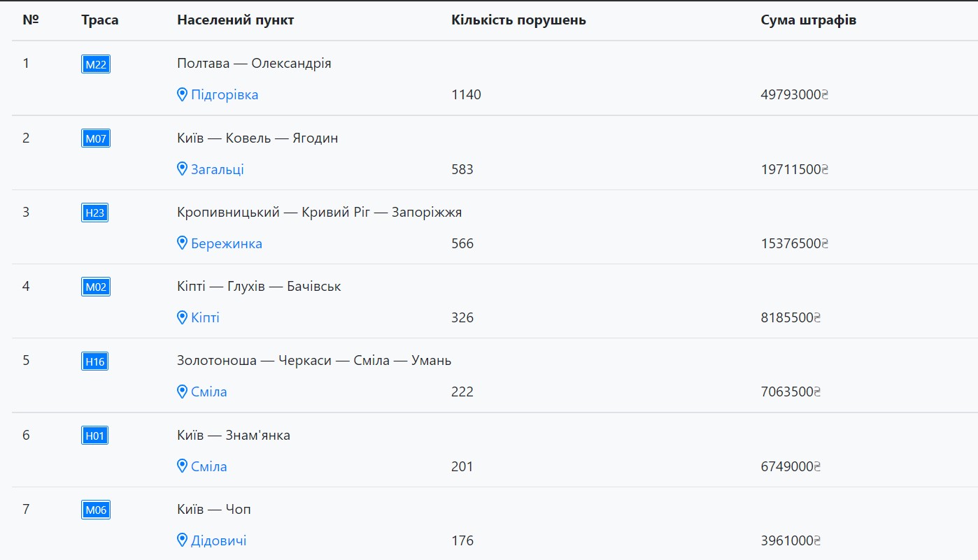This screenshot has width=978, height=560.
Task: Open Сміла link under Золотоноша route
Action: coord(209,392)
